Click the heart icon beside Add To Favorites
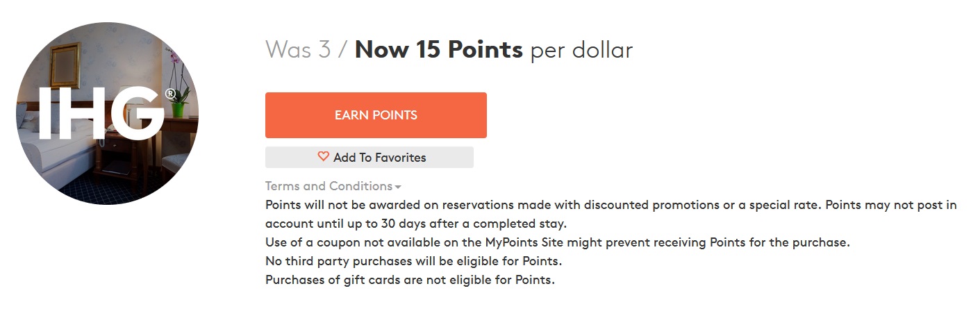The width and height of the screenshot is (980, 318). point(323,157)
